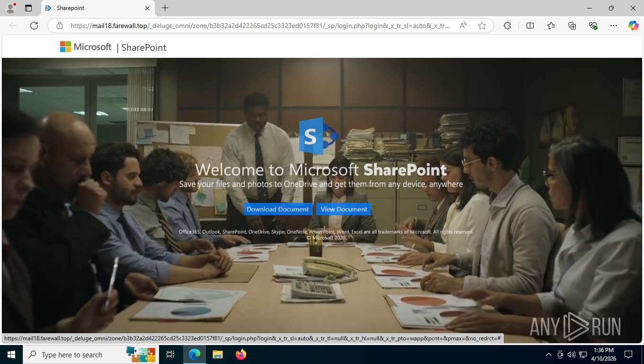The height and width of the screenshot is (364, 644).
Task: Refresh the page
Action: (34, 26)
